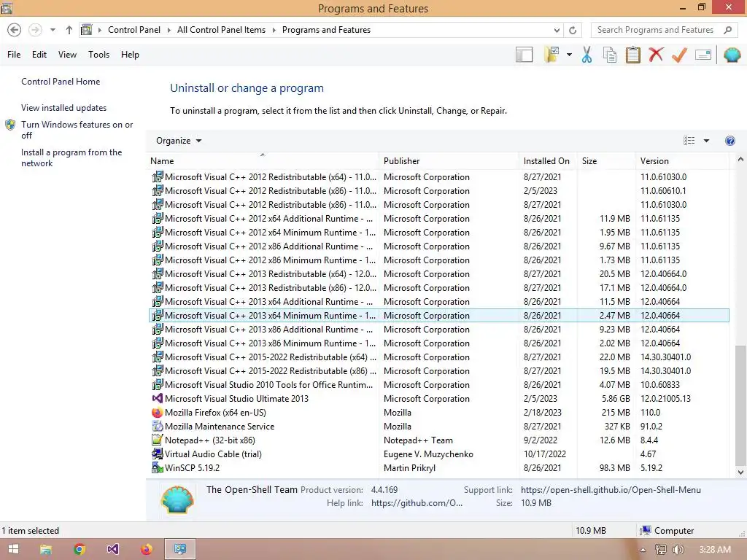Sort by Installed On column header

(547, 161)
